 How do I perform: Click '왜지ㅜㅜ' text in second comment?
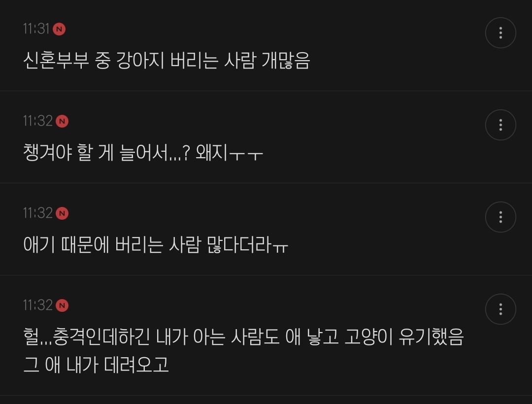[x=230, y=153]
